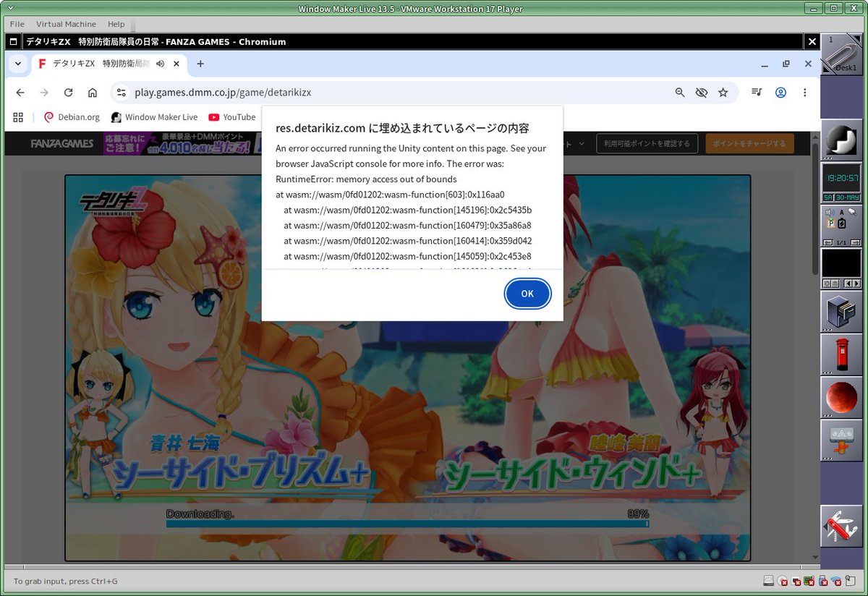Open the Chromium three-dot menu
The image size is (868, 596).
(x=804, y=93)
